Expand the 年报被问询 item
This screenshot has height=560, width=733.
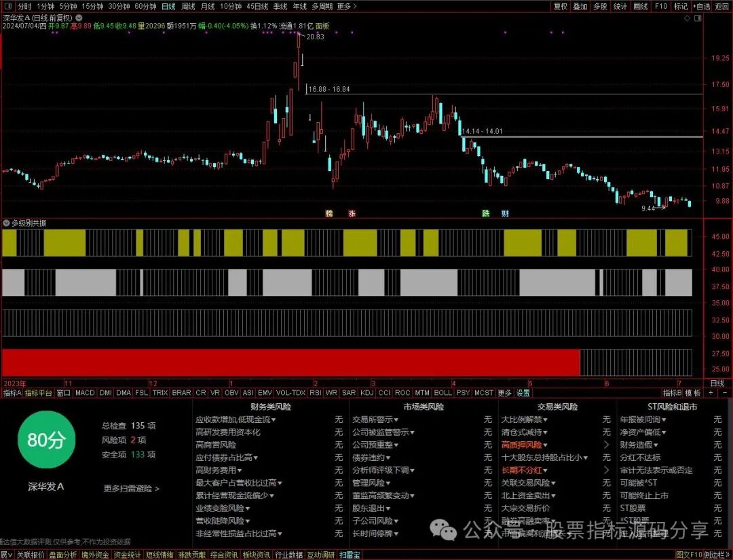click(x=643, y=419)
